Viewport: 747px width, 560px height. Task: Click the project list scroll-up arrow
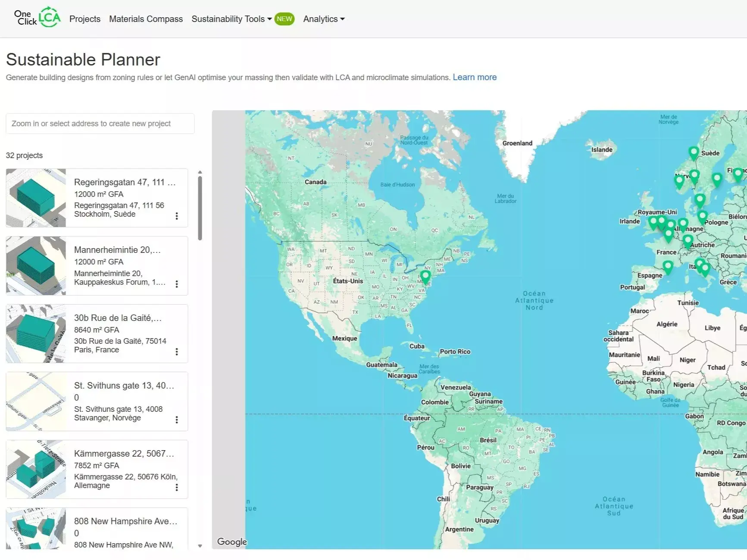pyautogui.click(x=200, y=172)
